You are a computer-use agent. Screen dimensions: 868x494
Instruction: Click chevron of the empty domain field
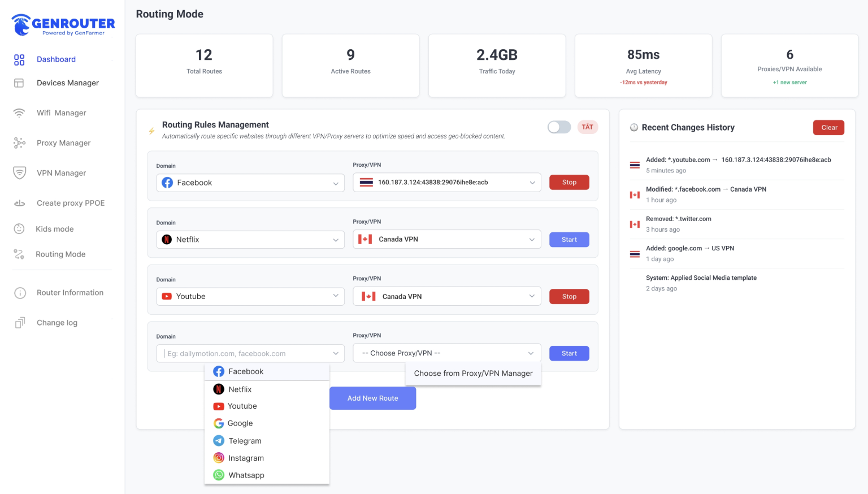[336, 354]
